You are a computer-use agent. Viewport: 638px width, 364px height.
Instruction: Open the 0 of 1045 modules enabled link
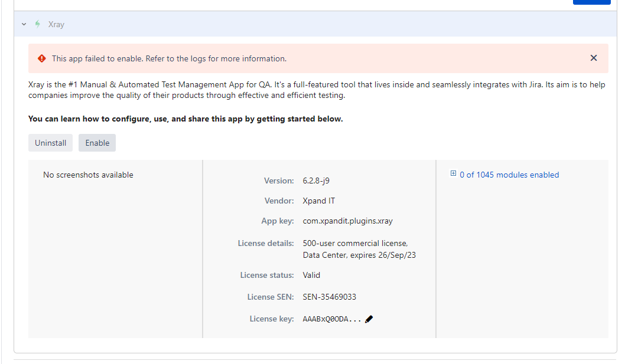tap(509, 174)
